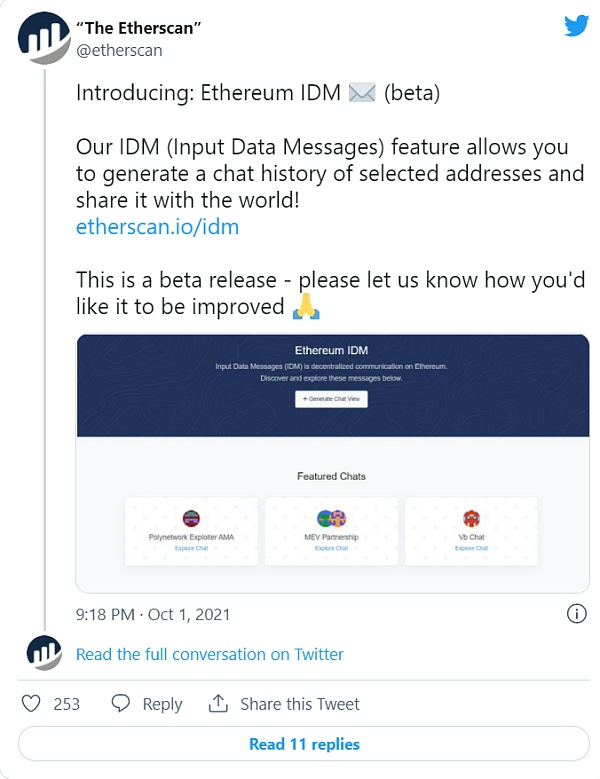Click Explore Chat under Vb Chat
The width and height of the screenshot is (600, 779).
point(471,548)
